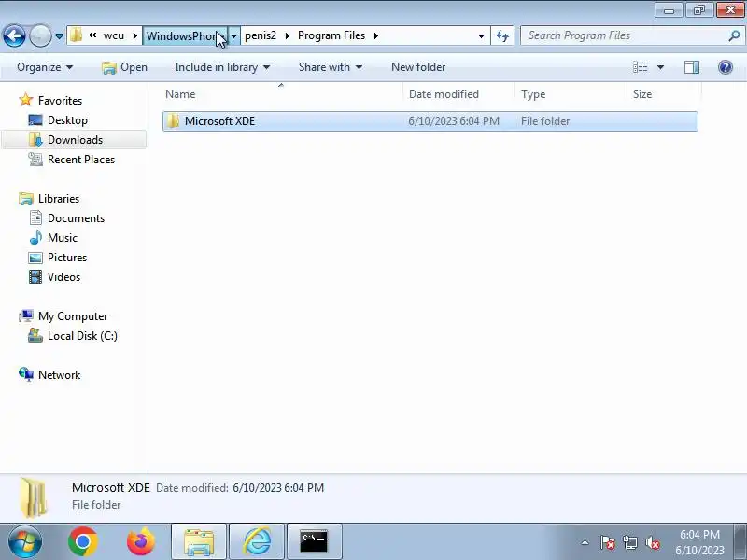Select Libraries in the navigation pane

click(x=59, y=198)
